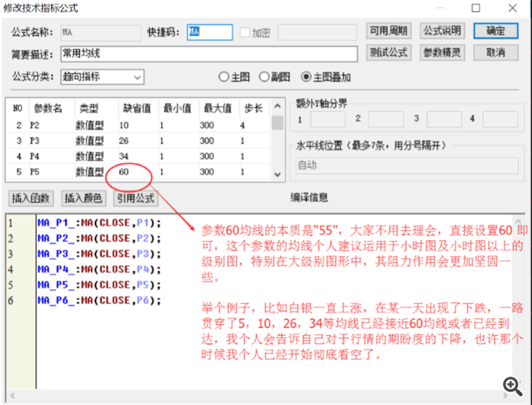This screenshot has width=532, height=405.
Task: Click extra Y-axis boundary field 2
Action: (x=386, y=119)
